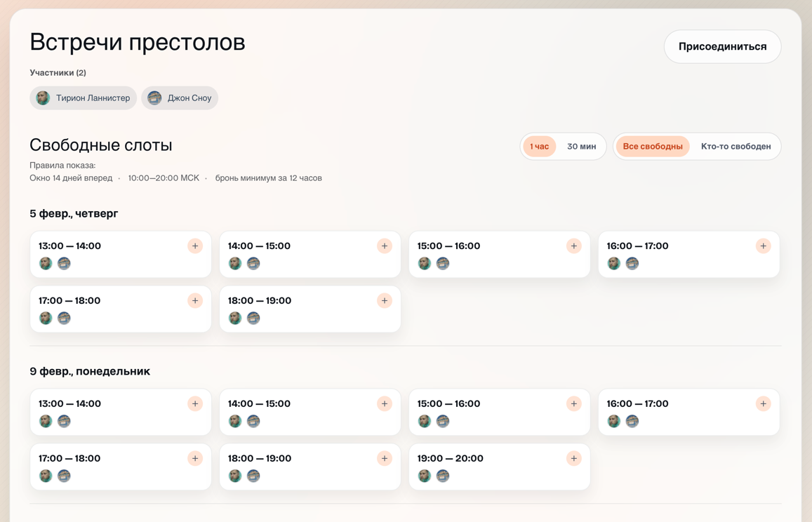Click the plus icon on 13:00 — 14:00 slot, 9 февр.
812x522 pixels.
(x=195, y=403)
